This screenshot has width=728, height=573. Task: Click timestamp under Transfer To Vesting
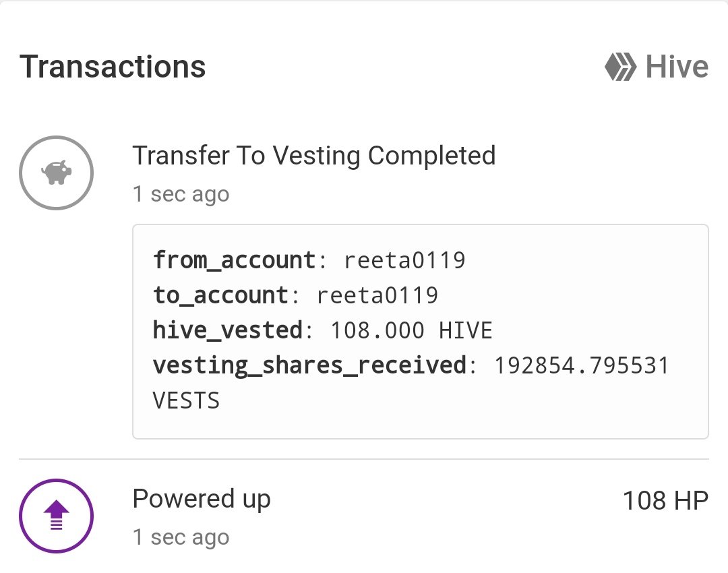pos(181,194)
